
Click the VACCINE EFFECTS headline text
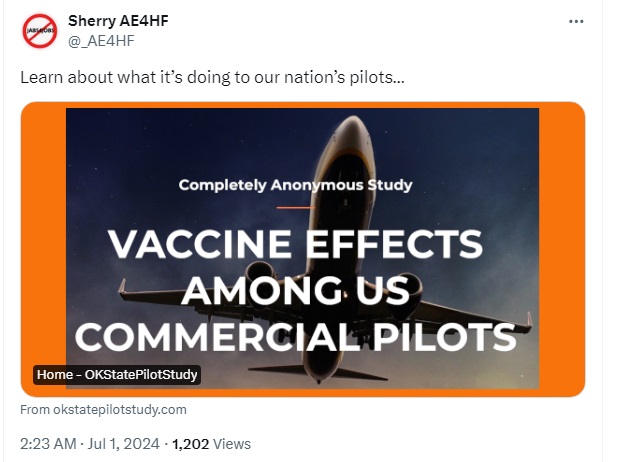coord(295,244)
